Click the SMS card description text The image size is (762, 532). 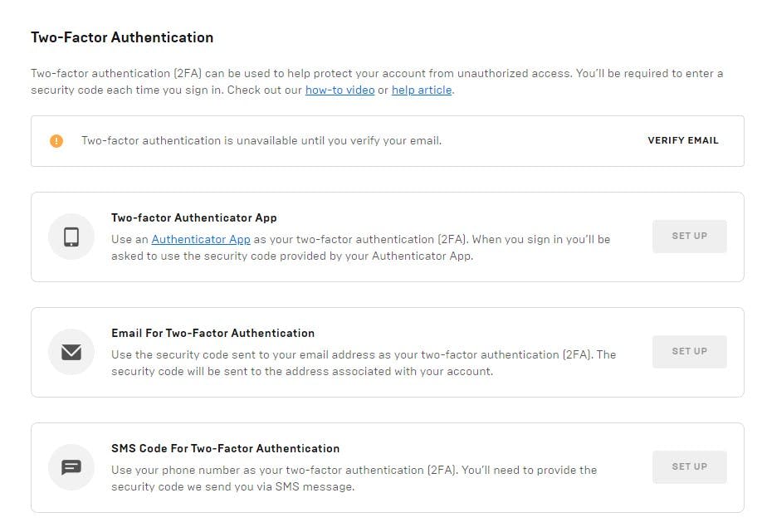(354, 478)
